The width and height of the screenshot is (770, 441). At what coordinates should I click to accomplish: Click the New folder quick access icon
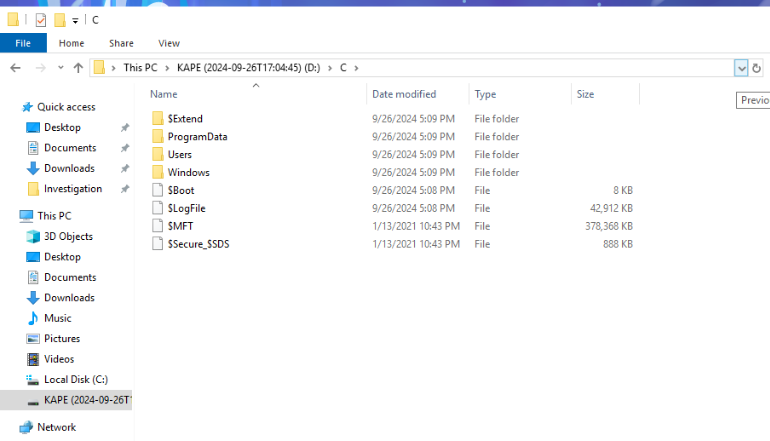pyautogui.click(x=60, y=20)
